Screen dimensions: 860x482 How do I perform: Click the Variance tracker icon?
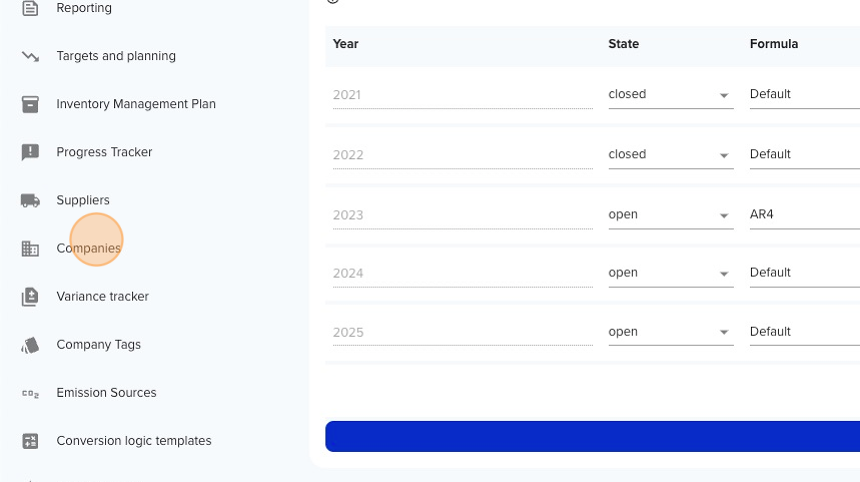[x=30, y=297]
